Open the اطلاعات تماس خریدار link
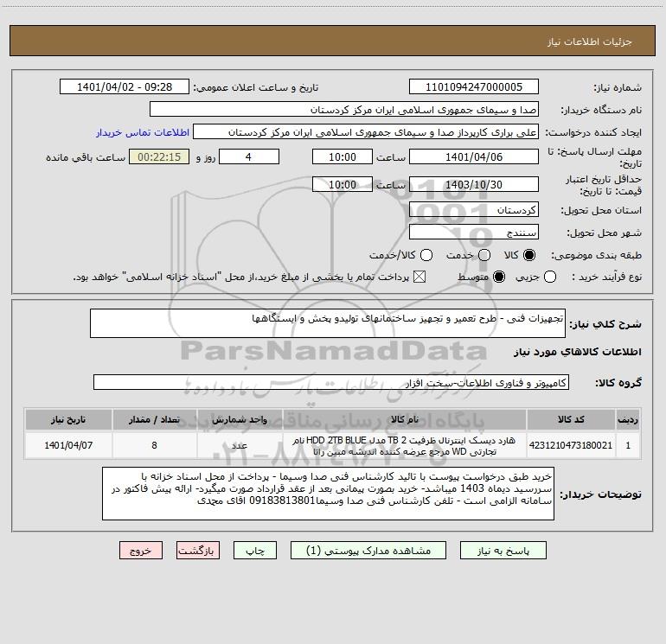Image resolution: width=666 pixels, height=644 pixels. click(x=143, y=132)
